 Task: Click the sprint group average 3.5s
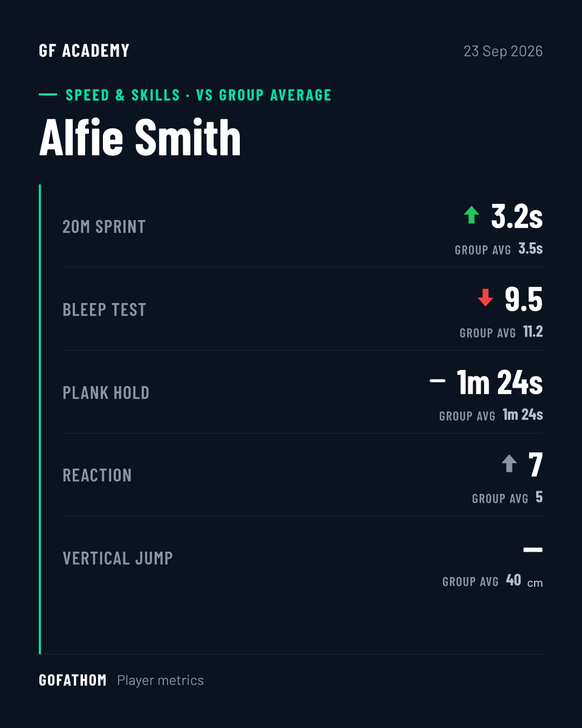click(x=531, y=249)
